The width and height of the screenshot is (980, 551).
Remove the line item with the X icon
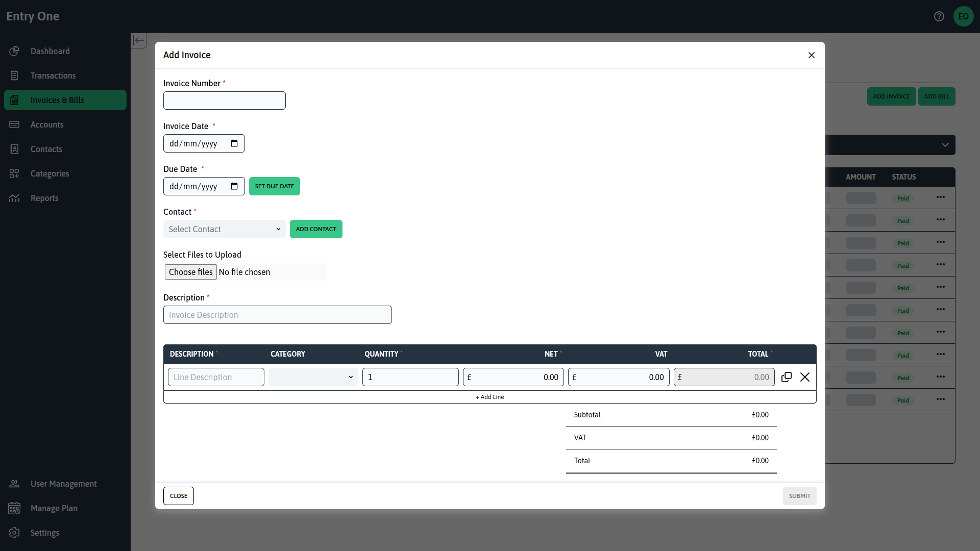[x=805, y=377]
